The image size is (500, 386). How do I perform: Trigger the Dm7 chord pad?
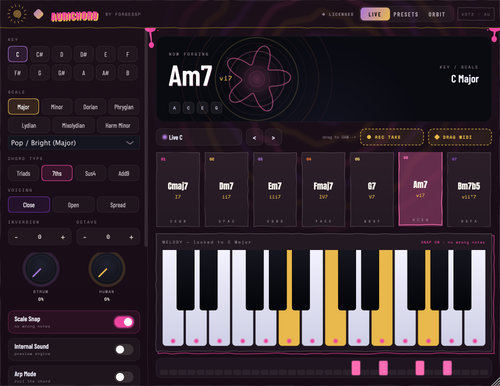226,190
